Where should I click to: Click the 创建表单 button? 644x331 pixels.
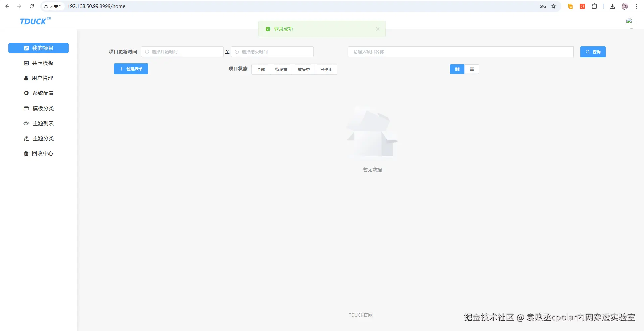[x=131, y=69]
